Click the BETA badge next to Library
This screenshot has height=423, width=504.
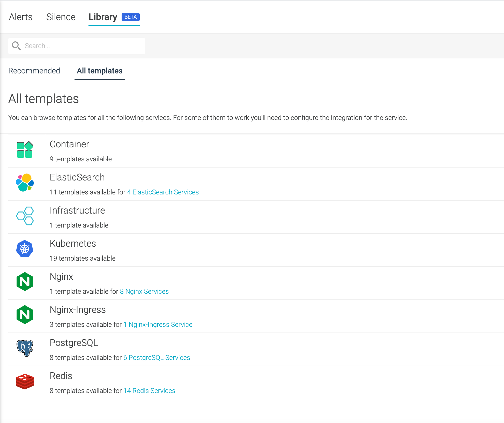[x=131, y=17]
